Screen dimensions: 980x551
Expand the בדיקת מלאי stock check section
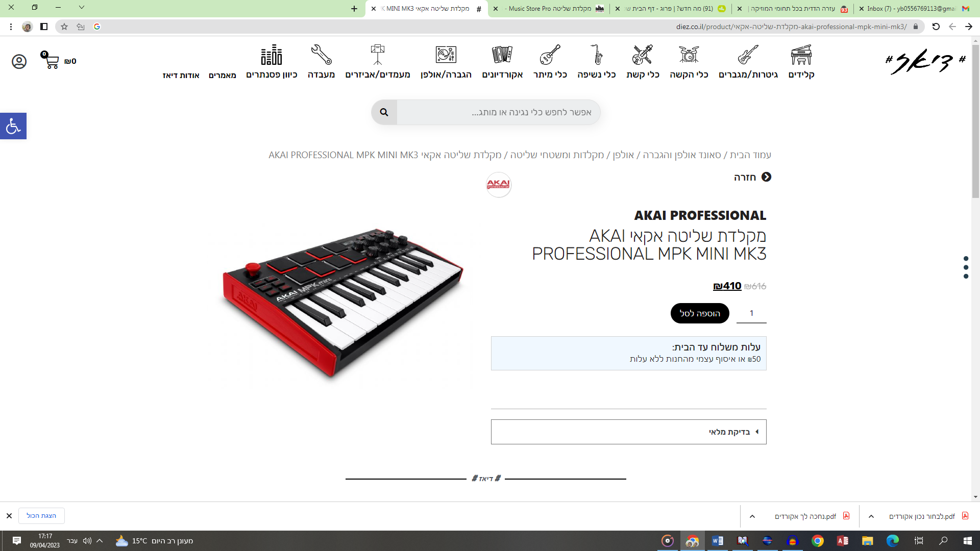coord(628,432)
